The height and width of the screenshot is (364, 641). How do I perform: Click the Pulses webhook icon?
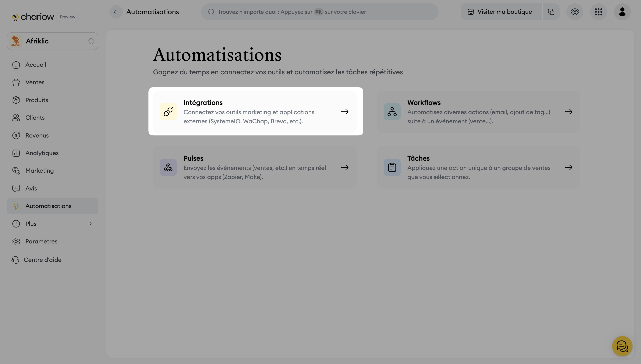click(168, 168)
